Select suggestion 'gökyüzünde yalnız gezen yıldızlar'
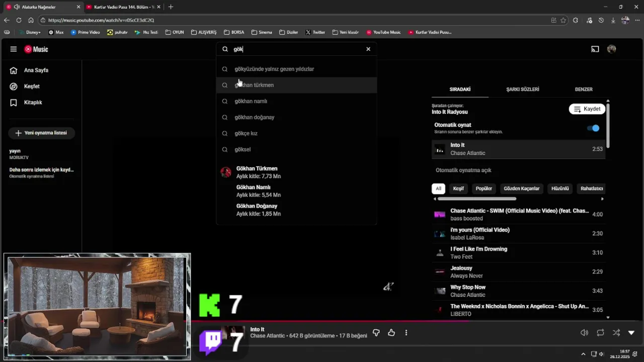Image resolution: width=644 pixels, height=362 pixels. [297, 69]
